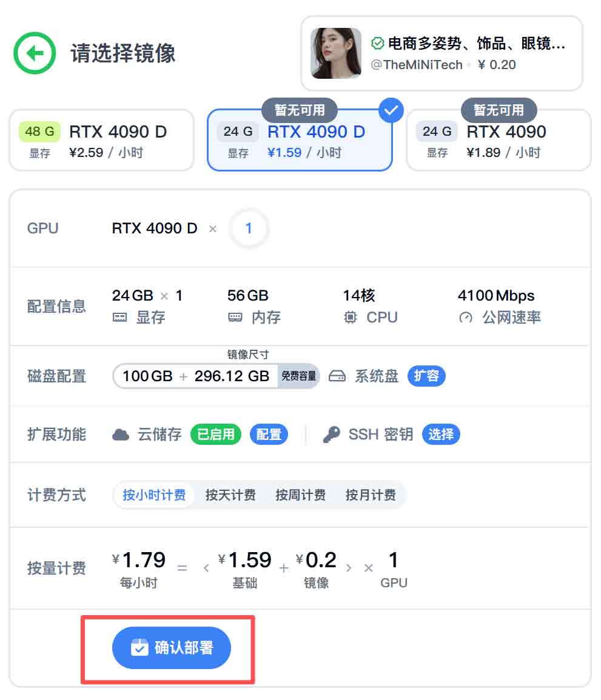Screen dimensions: 601x700
Task: Click the left chevron before base price
Action: (206, 568)
